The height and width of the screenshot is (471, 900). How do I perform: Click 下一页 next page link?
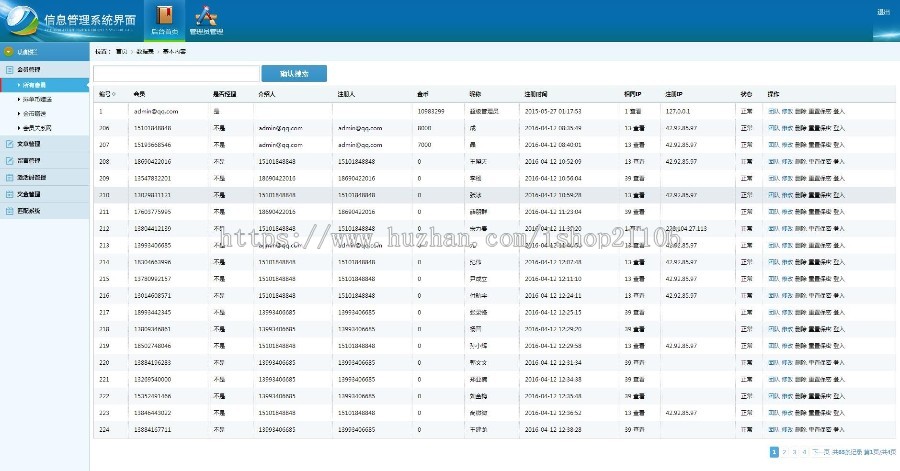[x=821, y=452]
